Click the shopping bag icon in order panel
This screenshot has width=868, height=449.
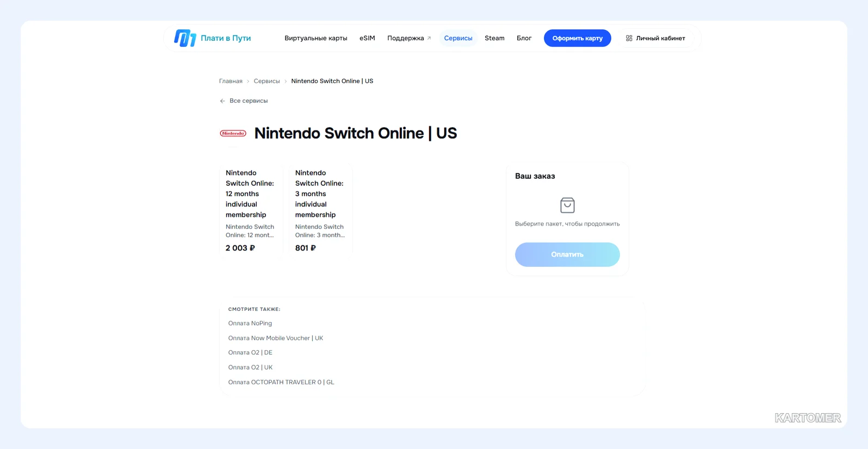point(567,205)
